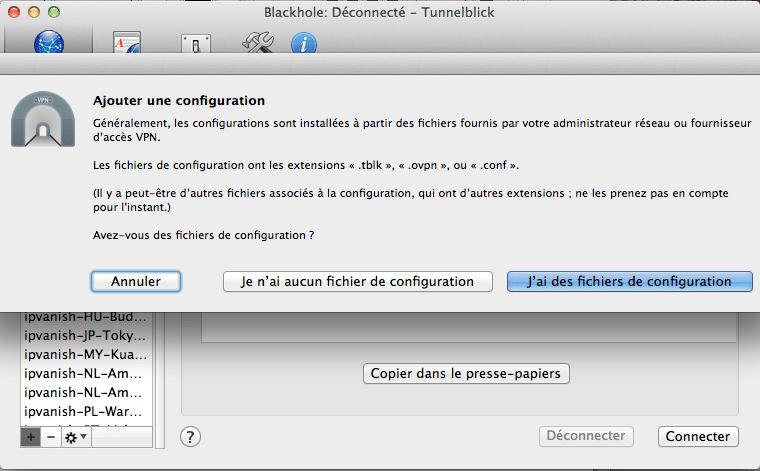This screenshot has height=471, width=760.
Task: Select the ipvanish-MY-Kua… configuration
Action: 86,354
